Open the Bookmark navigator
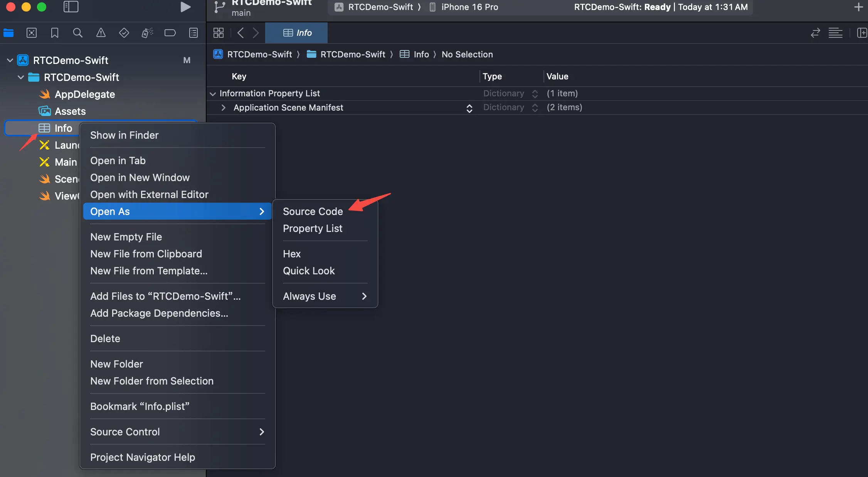 pos(55,33)
